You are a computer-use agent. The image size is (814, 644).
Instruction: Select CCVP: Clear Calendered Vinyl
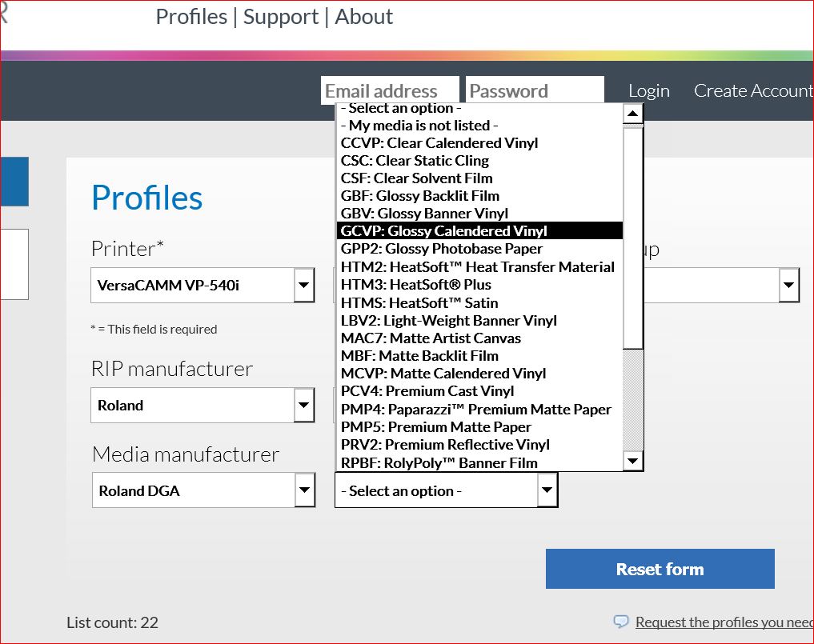[x=479, y=142]
